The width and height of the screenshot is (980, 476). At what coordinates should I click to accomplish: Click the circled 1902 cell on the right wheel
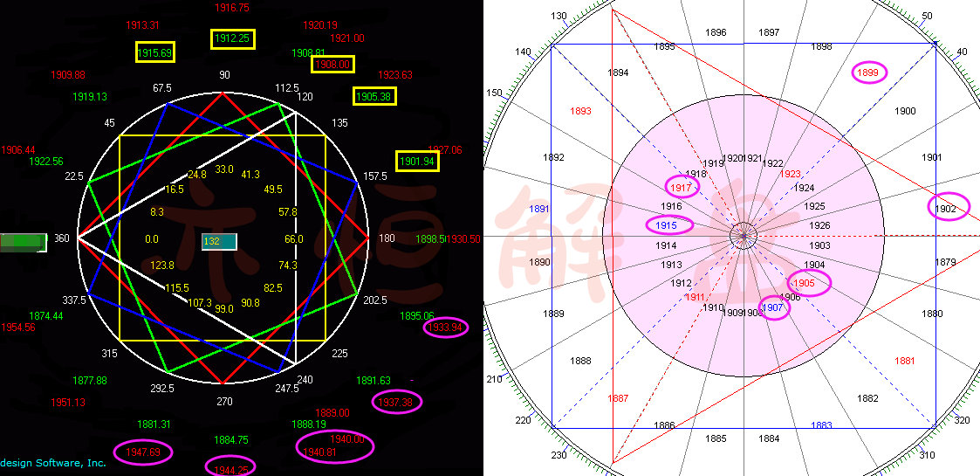point(948,208)
